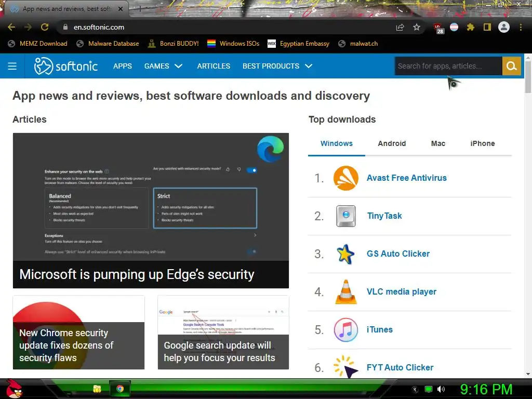Viewport: 532px width, 399px height.
Task: Click the iTunes music note icon
Action: (345, 329)
